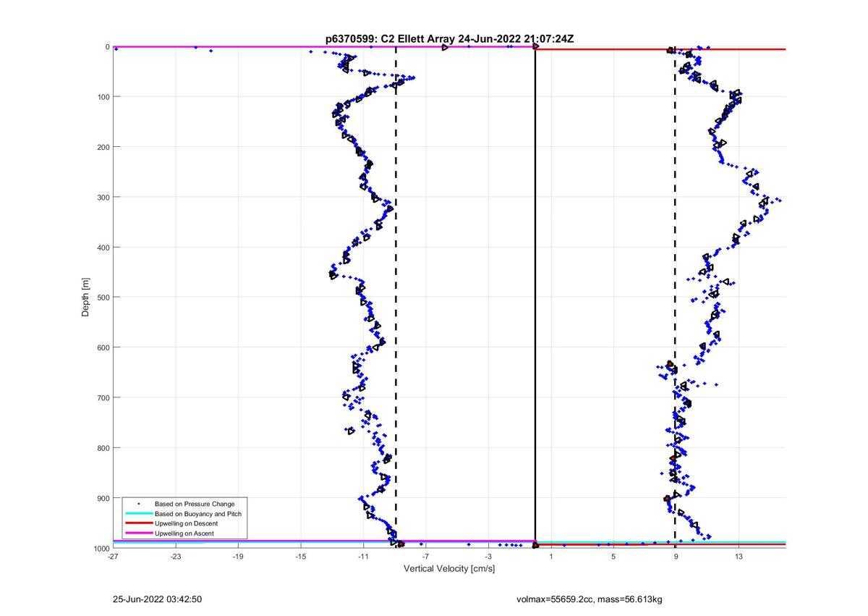
Task: Click depth axis tick label '300'
Action: [x=103, y=197]
